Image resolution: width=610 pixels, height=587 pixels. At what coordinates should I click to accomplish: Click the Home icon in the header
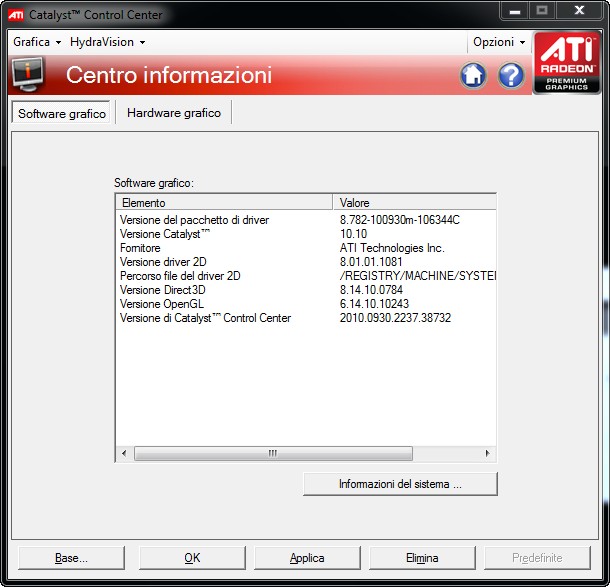pyautogui.click(x=473, y=75)
